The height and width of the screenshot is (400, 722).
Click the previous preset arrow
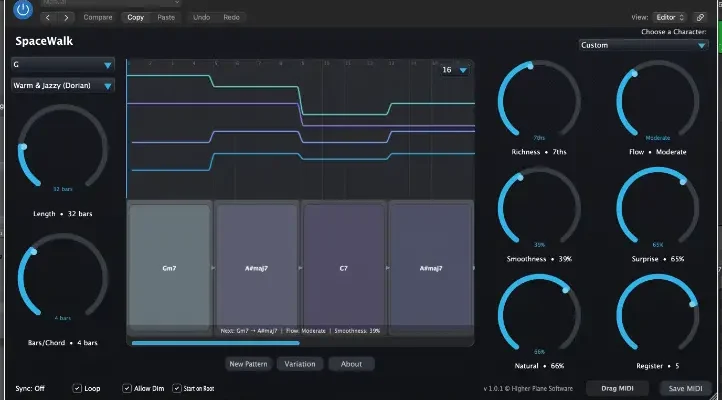(x=48, y=17)
